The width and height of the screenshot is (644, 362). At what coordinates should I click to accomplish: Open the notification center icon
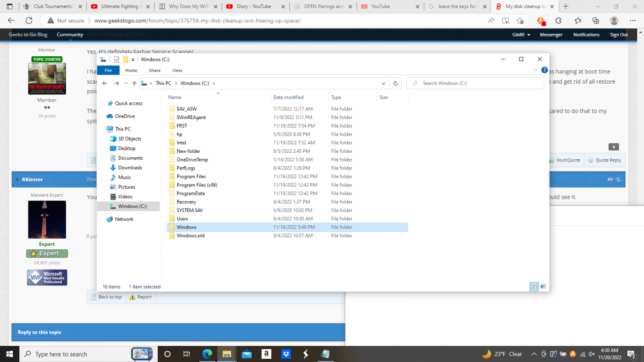pos(632,354)
